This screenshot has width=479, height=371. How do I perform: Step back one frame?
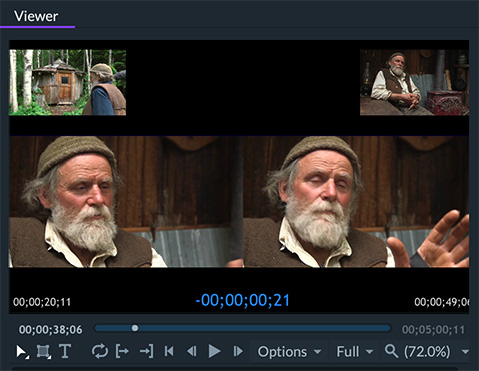192,351
